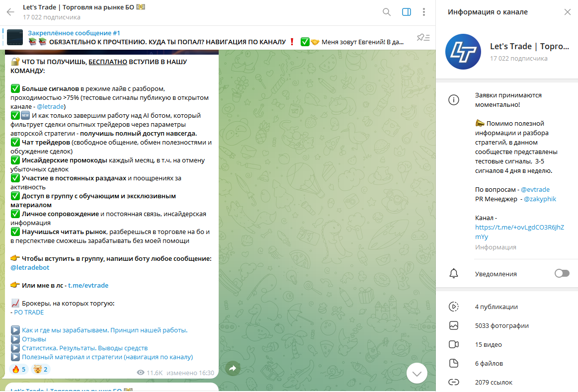The height and width of the screenshot is (392, 578).
Task: Open 'Статистика. Результаты. Выводы средств' link
Action: click(85, 348)
